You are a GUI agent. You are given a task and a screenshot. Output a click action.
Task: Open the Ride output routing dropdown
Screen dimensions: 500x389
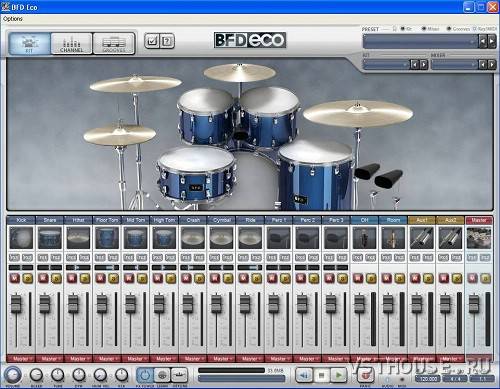coord(250,359)
